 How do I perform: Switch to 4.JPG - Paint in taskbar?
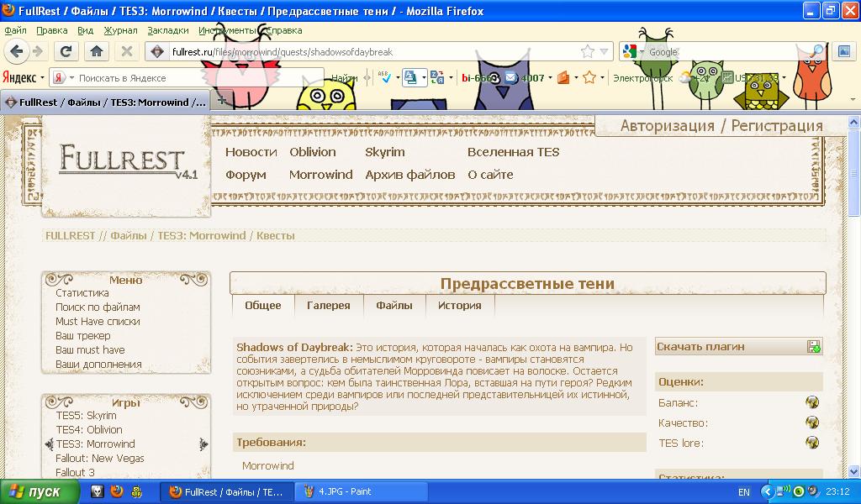pos(362,491)
